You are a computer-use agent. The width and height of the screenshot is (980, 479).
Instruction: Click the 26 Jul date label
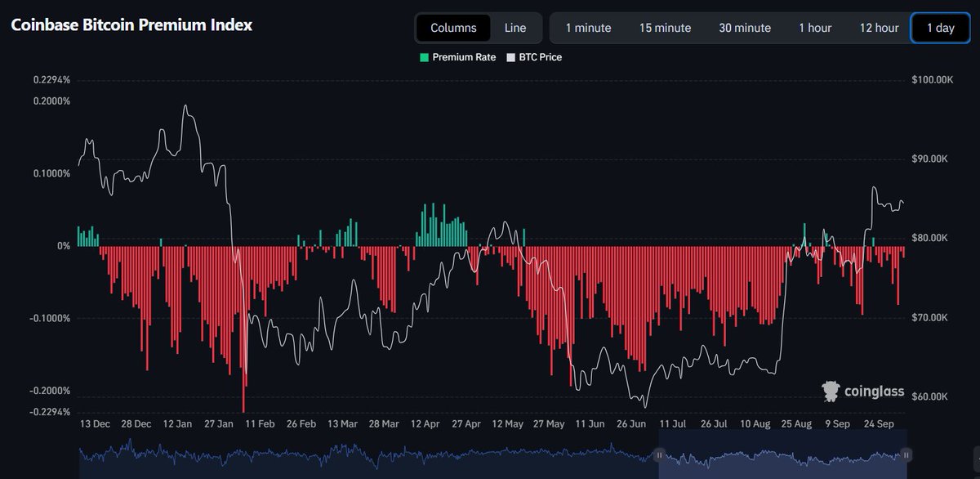pyautogui.click(x=714, y=424)
